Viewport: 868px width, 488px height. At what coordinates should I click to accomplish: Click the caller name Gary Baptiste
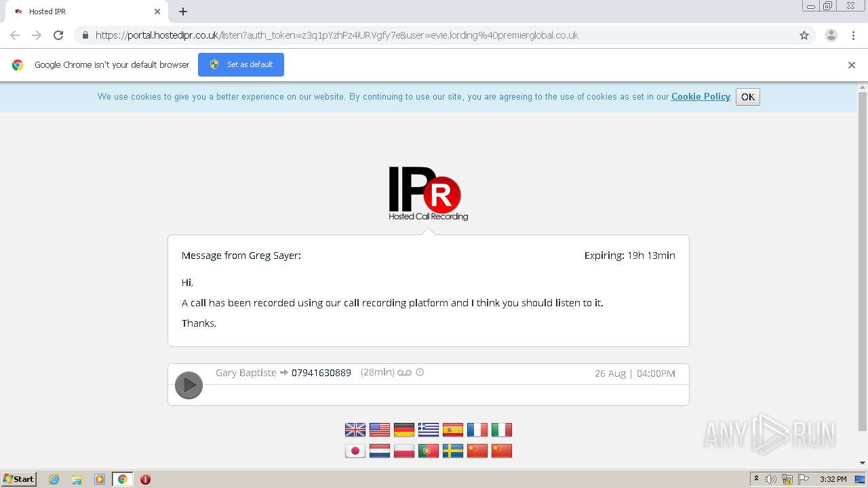point(246,373)
